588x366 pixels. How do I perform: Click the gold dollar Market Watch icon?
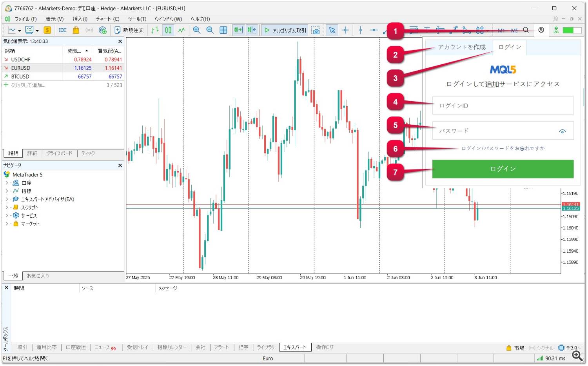(x=47, y=30)
